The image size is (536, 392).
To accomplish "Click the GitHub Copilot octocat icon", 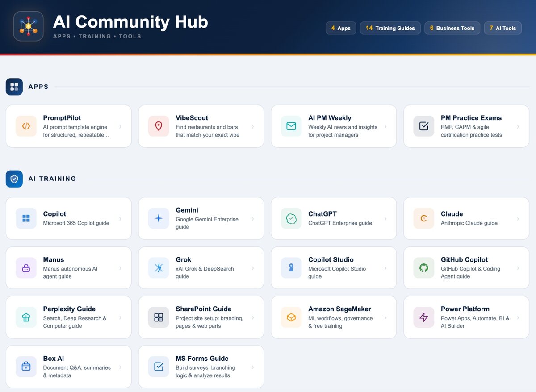I will pyautogui.click(x=424, y=268).
